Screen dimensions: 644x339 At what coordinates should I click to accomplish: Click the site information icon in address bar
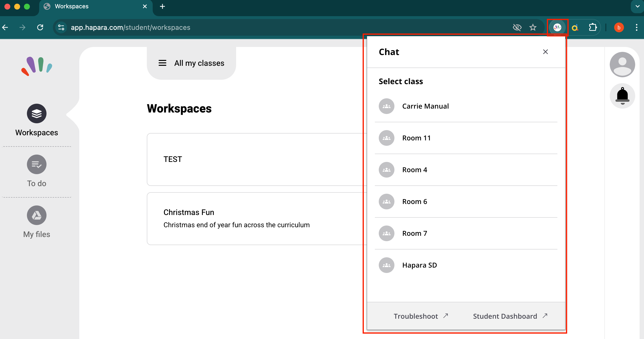click(61, 27)
